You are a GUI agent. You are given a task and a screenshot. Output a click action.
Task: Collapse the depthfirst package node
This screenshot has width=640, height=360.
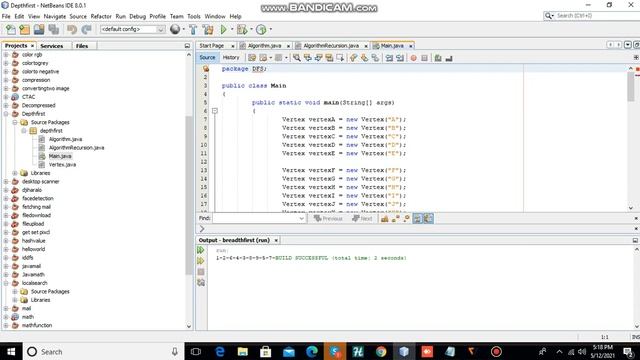(x=24, y=131)
